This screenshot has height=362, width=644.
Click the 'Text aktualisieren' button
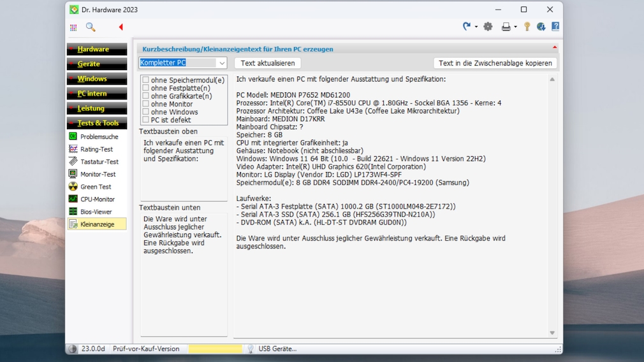click(x=268, y=63)
